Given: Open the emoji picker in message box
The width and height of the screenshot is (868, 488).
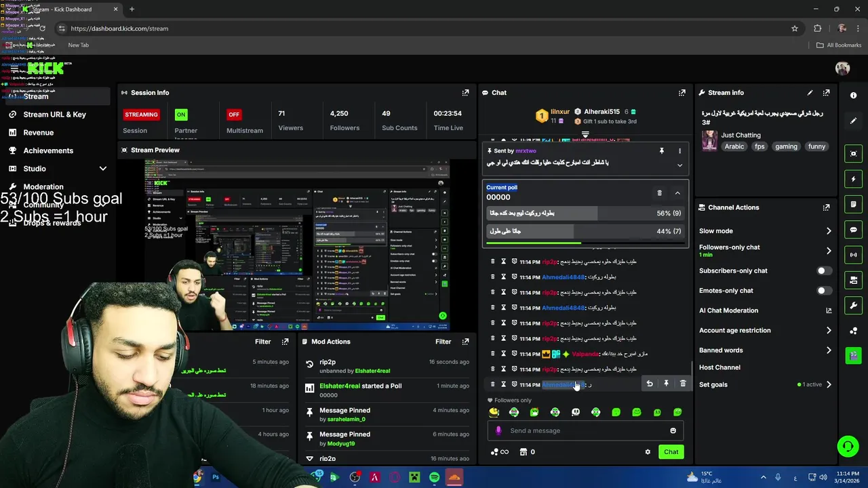Looking at the screenshot, I should pyautogui.click(x=673, y=430).
